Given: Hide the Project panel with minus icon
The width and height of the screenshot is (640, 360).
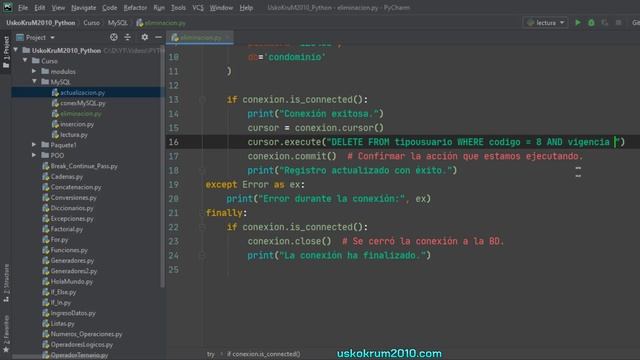Looking at the screenshot, I should 158,38.
